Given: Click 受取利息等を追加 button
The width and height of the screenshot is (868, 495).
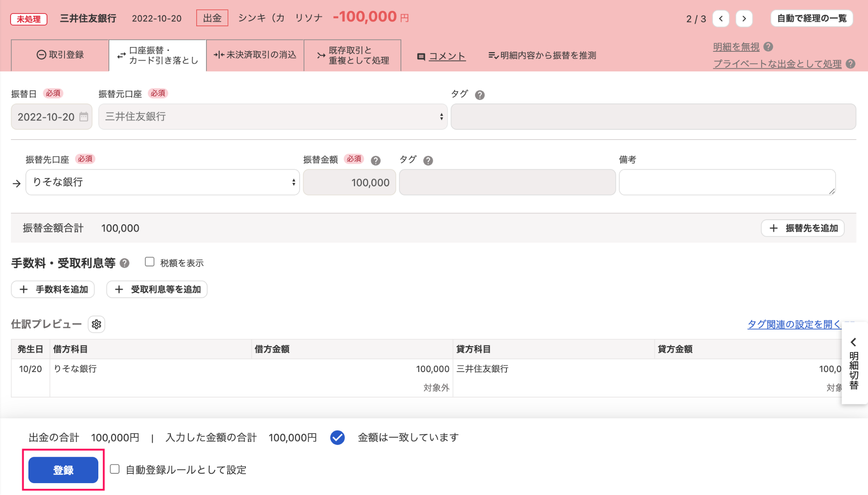Looking at the screenshot, I should point(157,289).
